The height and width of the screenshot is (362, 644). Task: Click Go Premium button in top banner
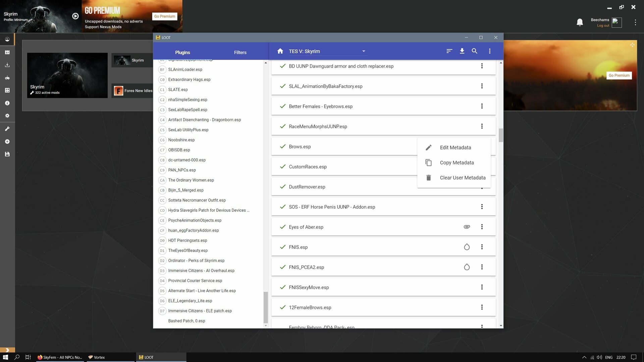pyautogui.click(x=165, y=16)
